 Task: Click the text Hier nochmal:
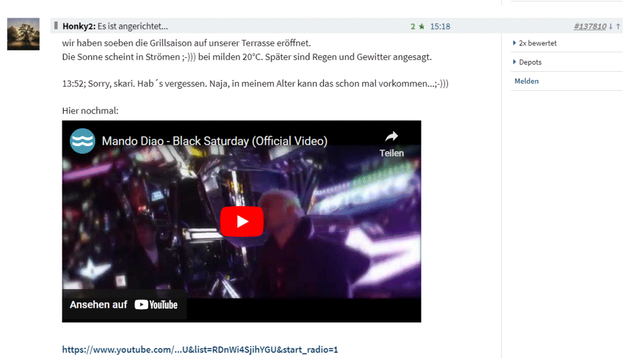pos(90,110)
